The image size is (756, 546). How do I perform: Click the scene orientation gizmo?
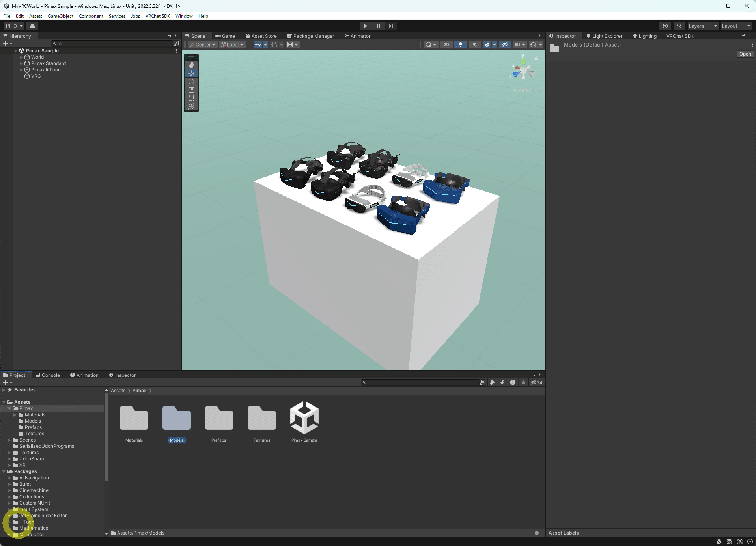tap(523, 71)
